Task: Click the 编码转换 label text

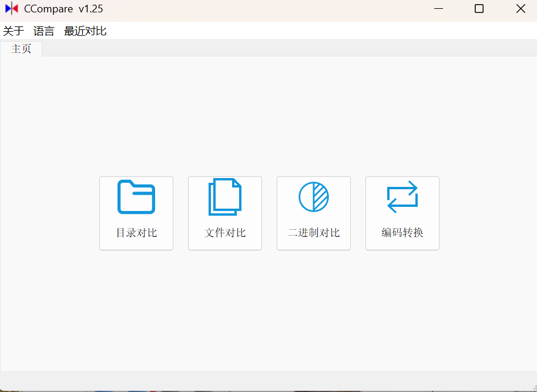Action: [x=402, y=232]
